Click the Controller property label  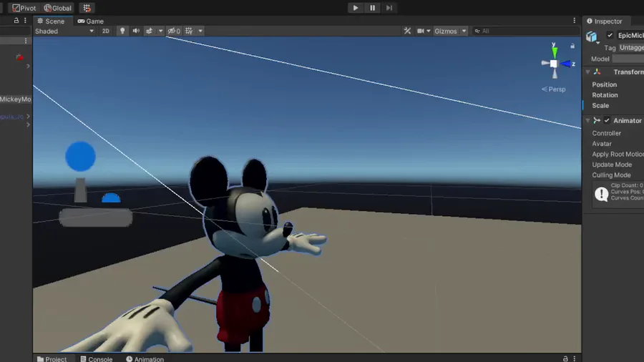[x=606, y=133]
